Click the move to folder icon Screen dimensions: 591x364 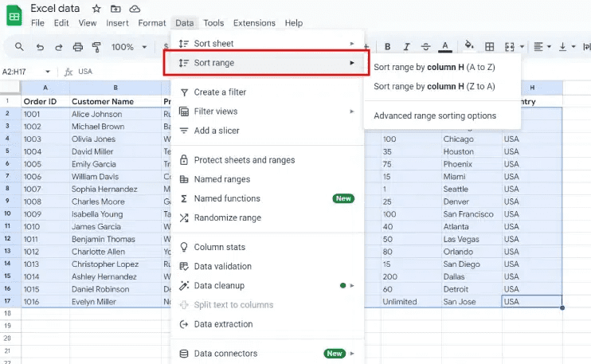click(115, 8)
